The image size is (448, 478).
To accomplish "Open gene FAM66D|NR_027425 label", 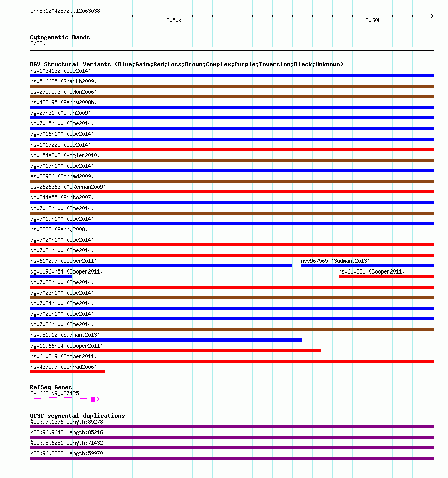I will 54,393.
